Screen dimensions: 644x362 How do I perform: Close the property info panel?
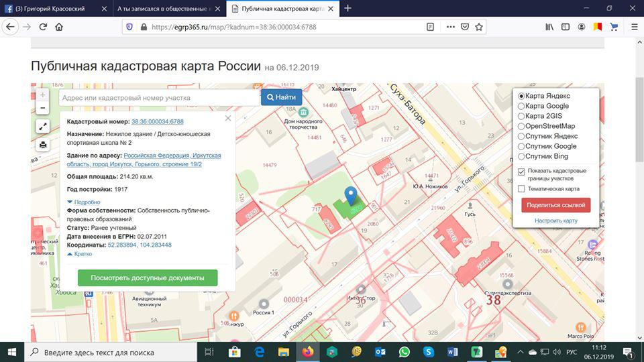[228, 118]
